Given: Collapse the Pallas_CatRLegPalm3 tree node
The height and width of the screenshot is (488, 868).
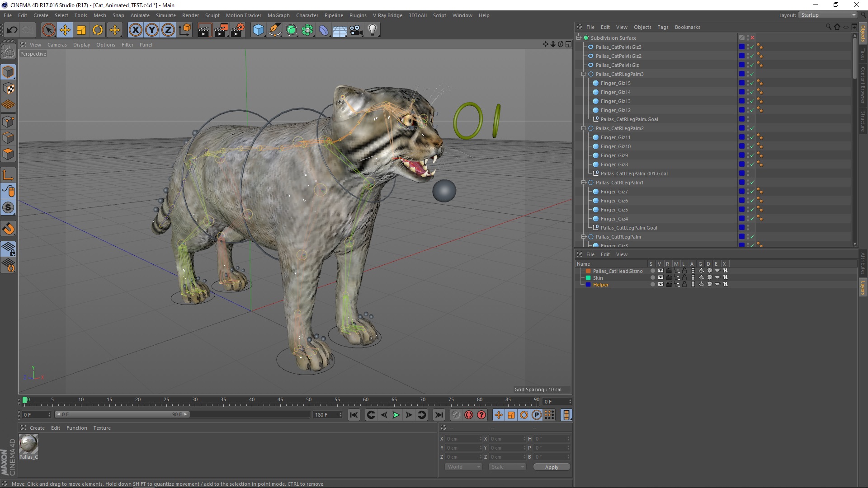Looking at the screenshot, I should [584, 74].
